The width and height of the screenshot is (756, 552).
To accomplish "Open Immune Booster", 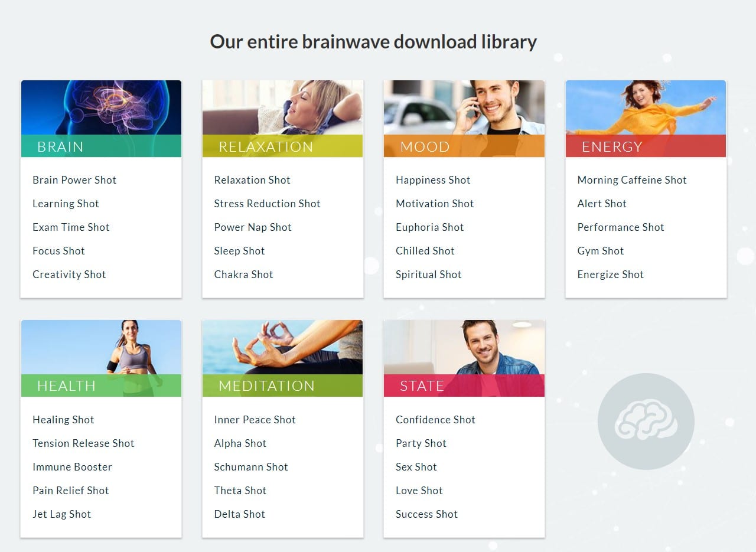I will click(72, 467).
